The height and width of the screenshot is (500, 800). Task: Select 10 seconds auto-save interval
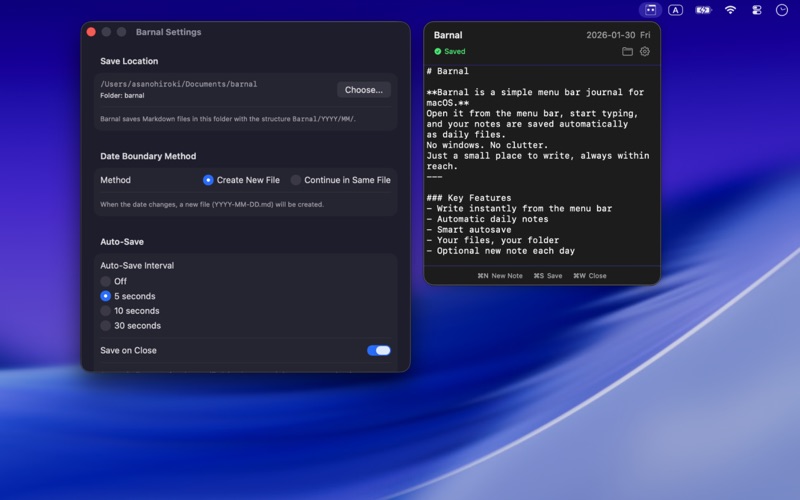coord(130,311)
